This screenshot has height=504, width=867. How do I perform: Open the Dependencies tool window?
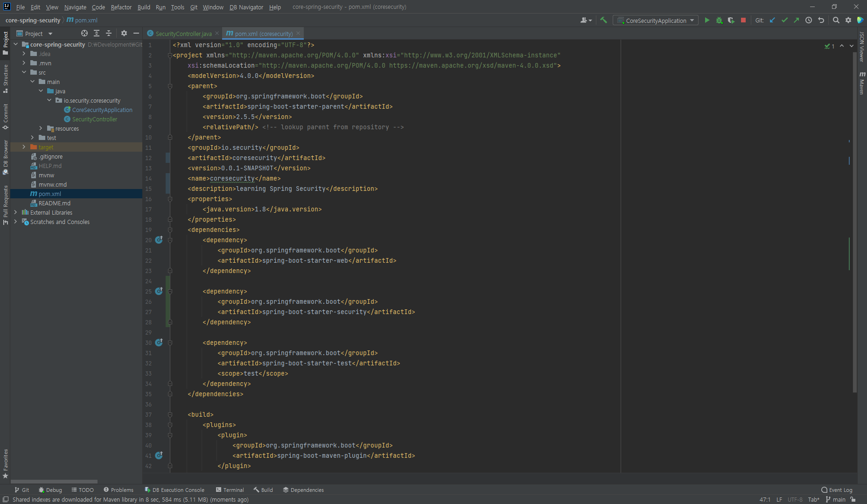coord(303,490)
